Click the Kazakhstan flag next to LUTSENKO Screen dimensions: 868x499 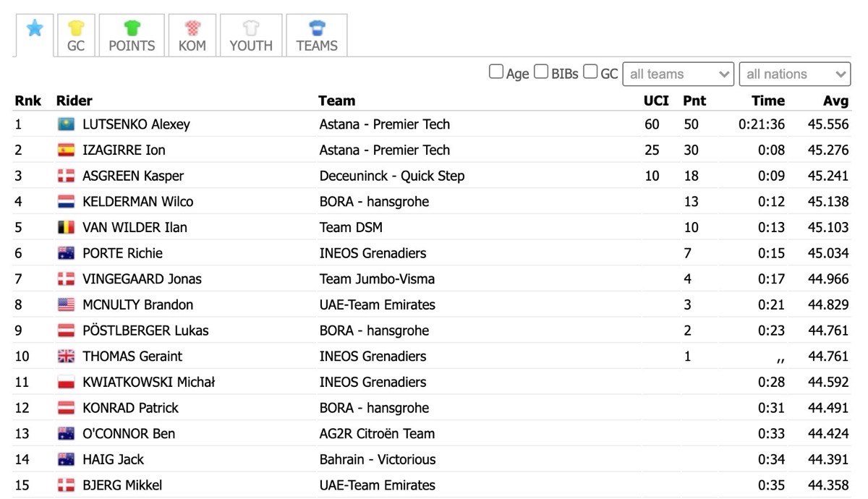pos(66,124)
